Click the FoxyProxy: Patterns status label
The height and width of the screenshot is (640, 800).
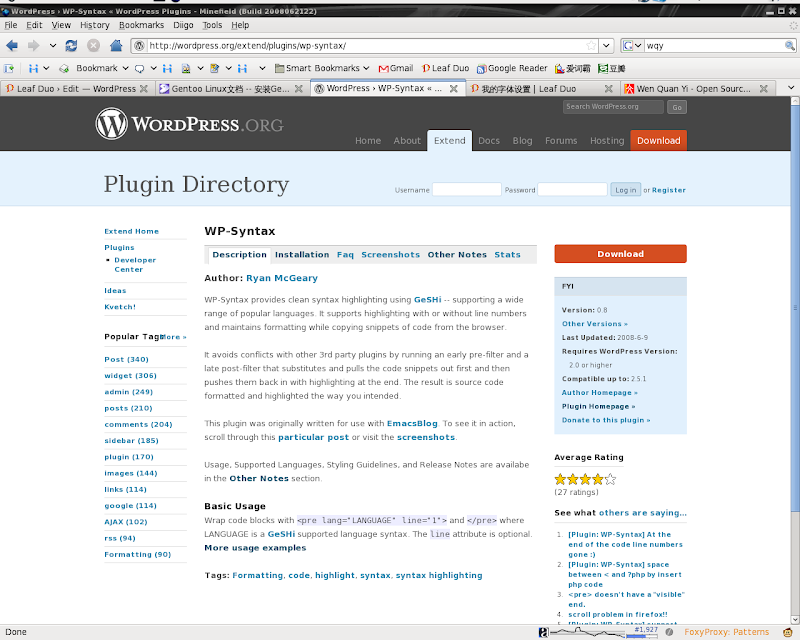coord(727,632)
